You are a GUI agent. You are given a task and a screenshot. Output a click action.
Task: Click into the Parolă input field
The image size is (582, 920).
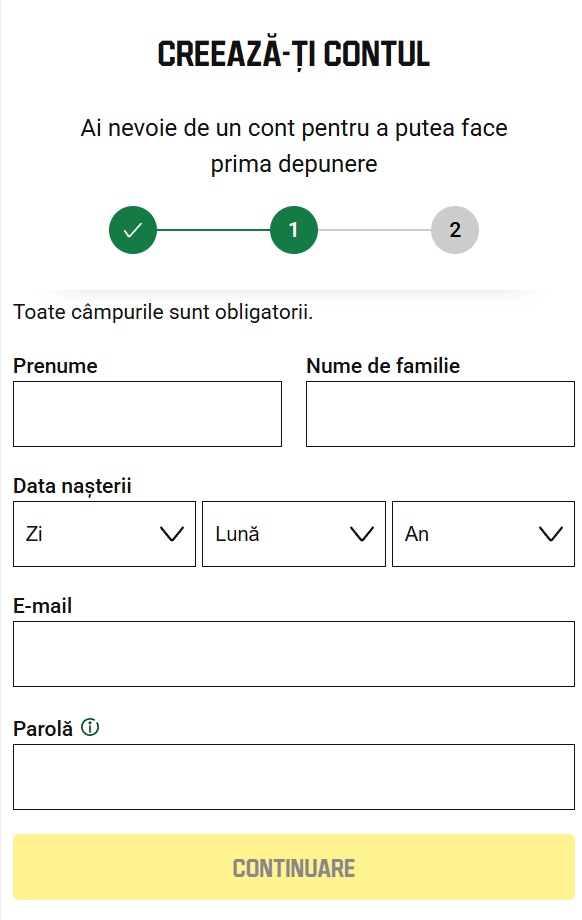click(293, 777)
